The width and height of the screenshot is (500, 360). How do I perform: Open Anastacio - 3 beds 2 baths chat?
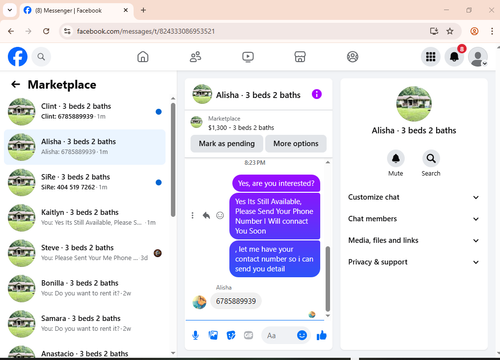tap(85, 351)
